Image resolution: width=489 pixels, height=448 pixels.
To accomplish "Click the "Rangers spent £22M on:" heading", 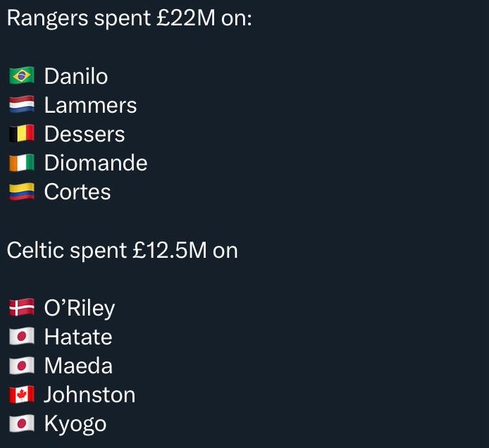I will click(x=129, y=18).
